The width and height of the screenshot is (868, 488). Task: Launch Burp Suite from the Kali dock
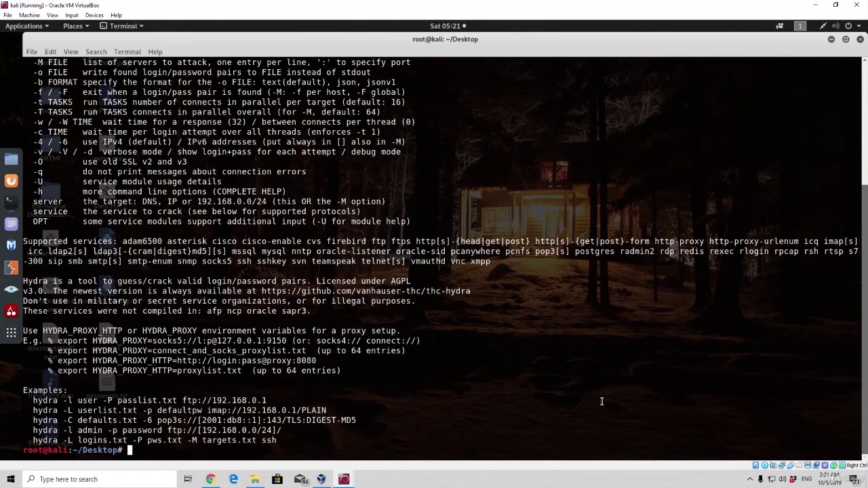pyautogui.click(x=11, y=267)
